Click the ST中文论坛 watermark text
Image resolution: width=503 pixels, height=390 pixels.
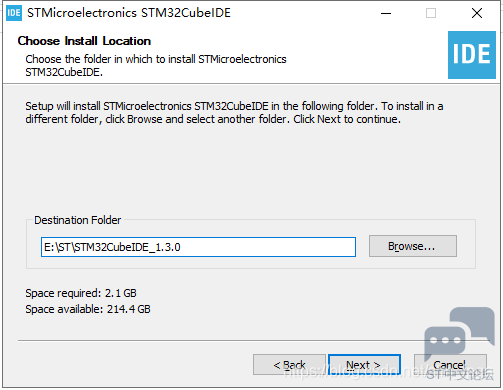pyautogui.click(x=460, y=375)
